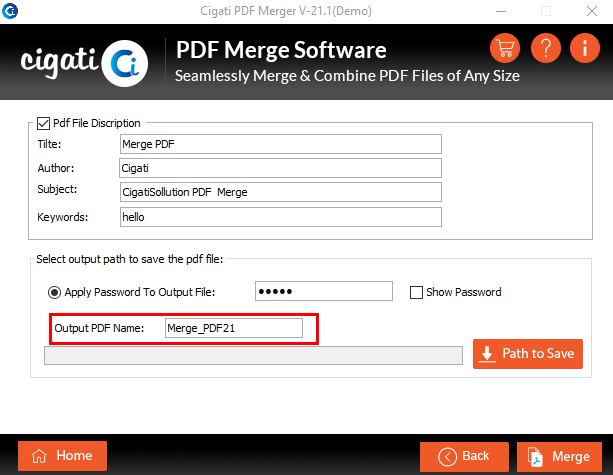The height and width of the screenshot is (475, 613).
Task: Click the 'Output PDF Name:' label
Action: (99, 328)
